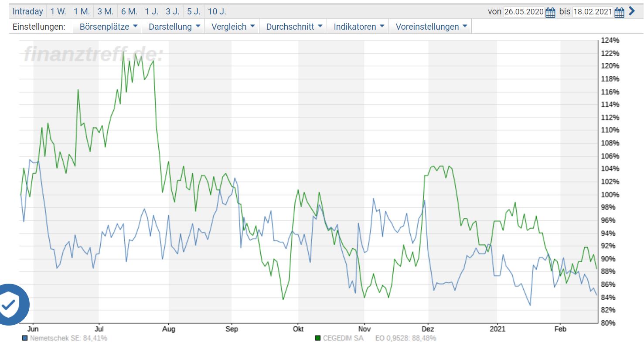Click the Okt x-axis month label
644x350 pixels.
tap(298, 329)
